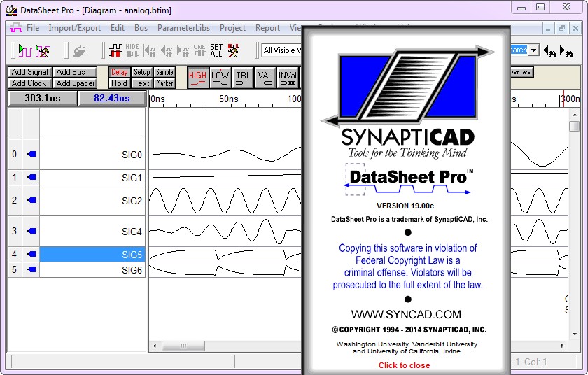Click the Add Clock button
588x375 pixels.
[30, 83]
